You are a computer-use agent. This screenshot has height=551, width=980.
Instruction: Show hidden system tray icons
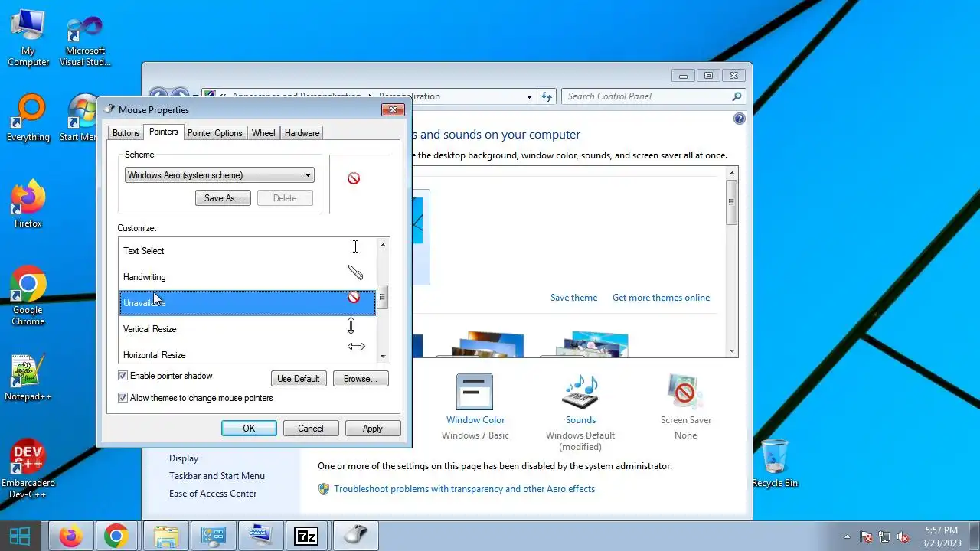(x=847, y=536)
